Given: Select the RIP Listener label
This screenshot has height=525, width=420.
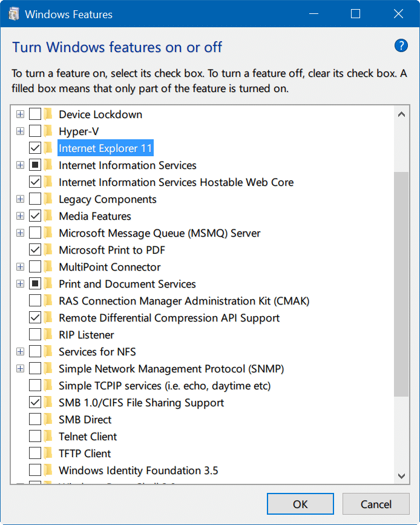Looking at the screenshot, I should coord(87,334).
